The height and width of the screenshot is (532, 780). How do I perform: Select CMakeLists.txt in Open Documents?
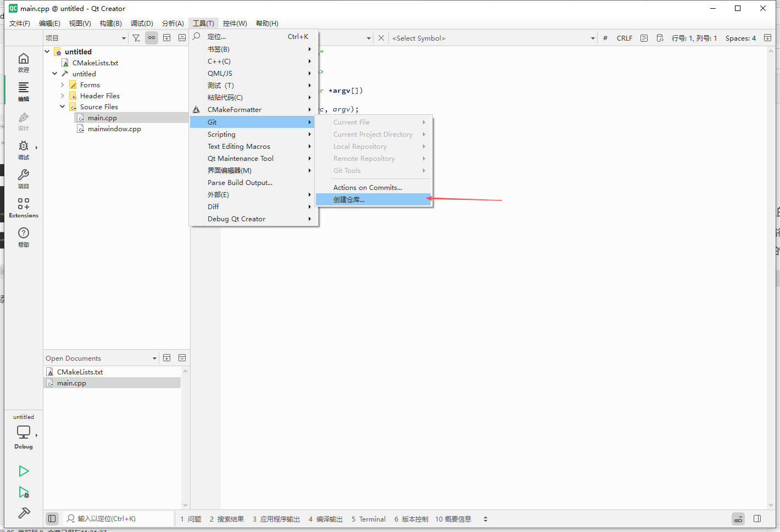(80, 372)
